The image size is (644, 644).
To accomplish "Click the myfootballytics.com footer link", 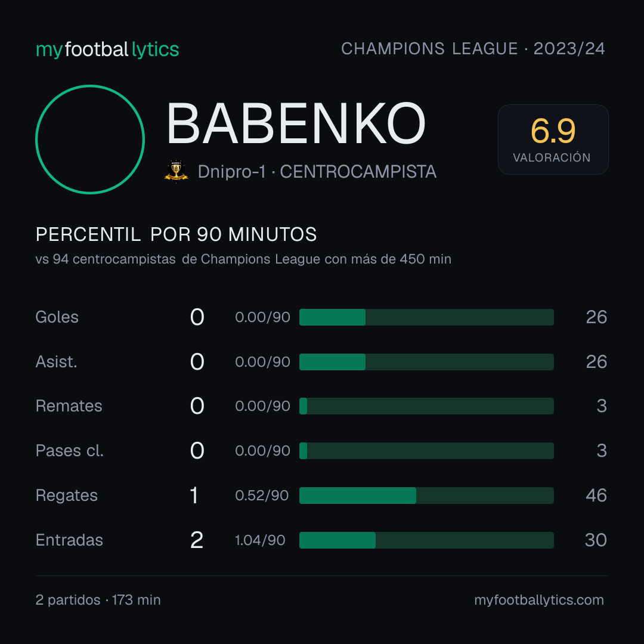I will (x=539, y=600).
